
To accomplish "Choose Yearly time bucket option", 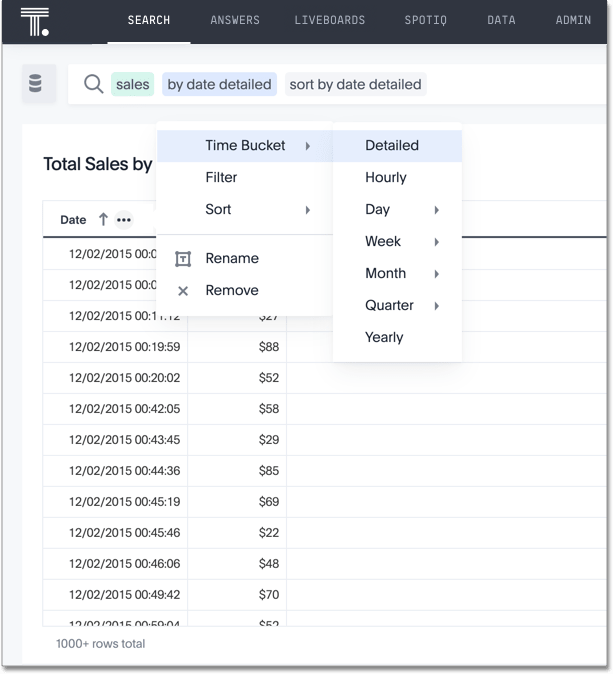I will tap(384, 338).
